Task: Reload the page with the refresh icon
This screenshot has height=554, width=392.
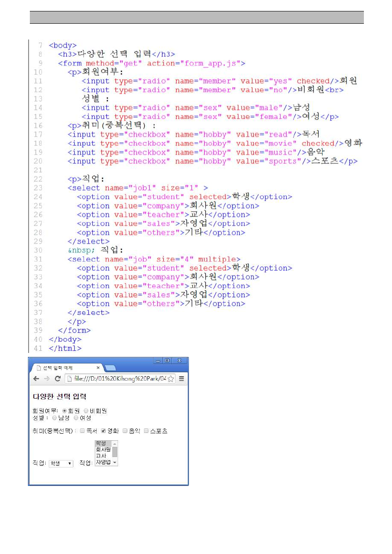Action: click(x=58, y=379)
